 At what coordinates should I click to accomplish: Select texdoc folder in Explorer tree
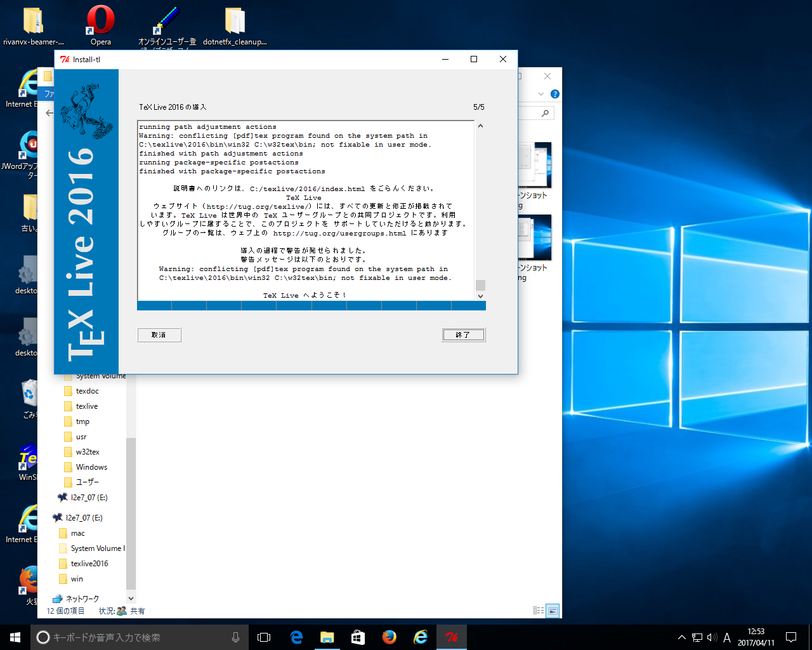tap(88, 391)
